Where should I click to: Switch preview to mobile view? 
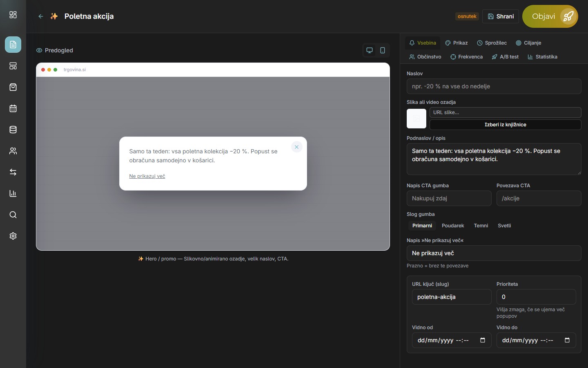(383, 50)
